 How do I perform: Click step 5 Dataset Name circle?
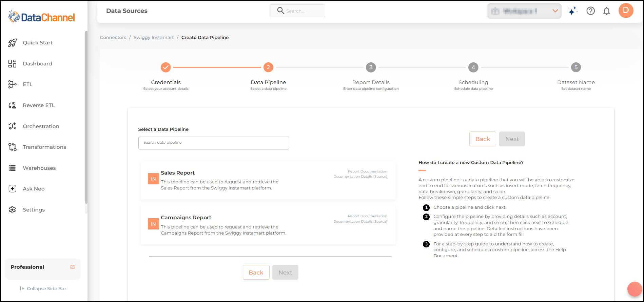tap(576, 67)
